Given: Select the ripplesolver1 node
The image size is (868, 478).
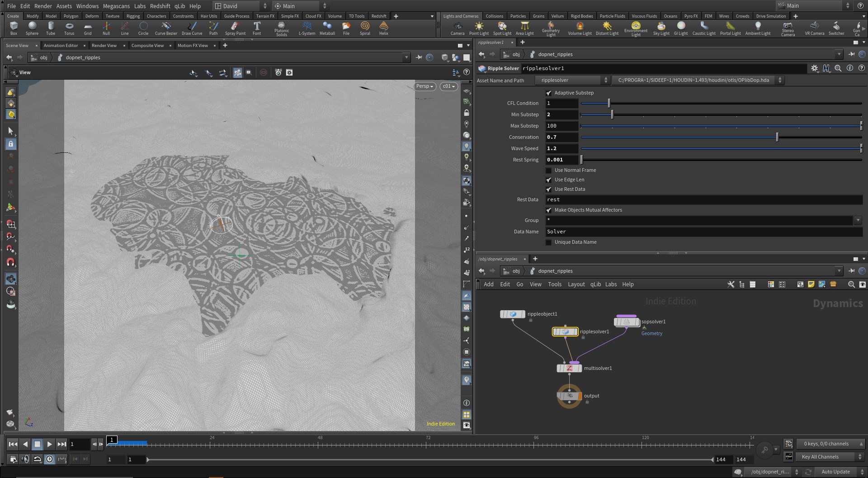Looking at the screenshot, I should point(565,332).
